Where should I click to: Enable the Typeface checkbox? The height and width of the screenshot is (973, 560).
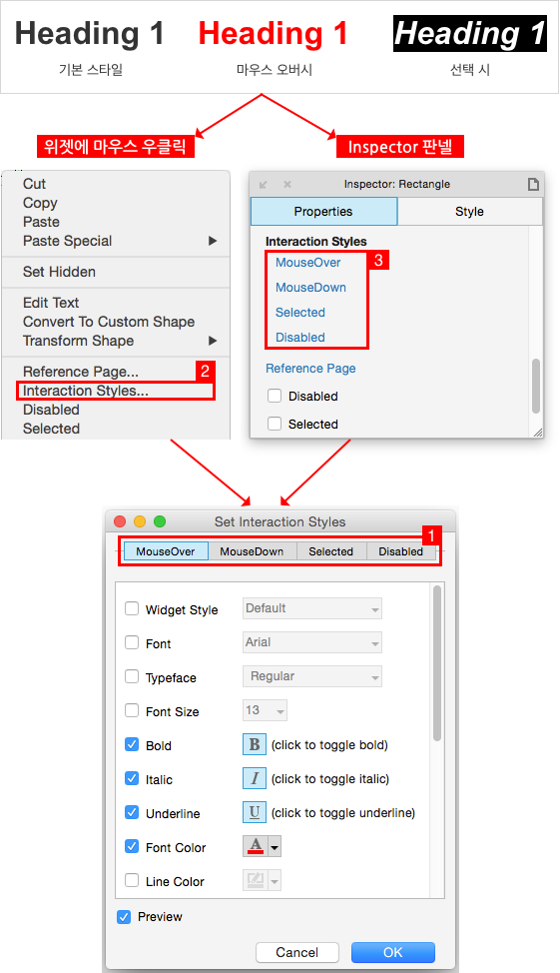132,676
